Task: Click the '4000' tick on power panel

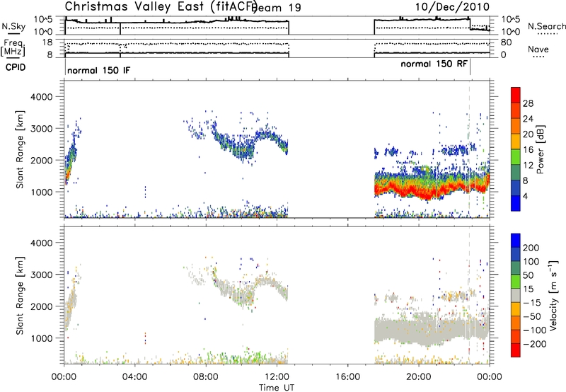Action: (x=42, y=97)
